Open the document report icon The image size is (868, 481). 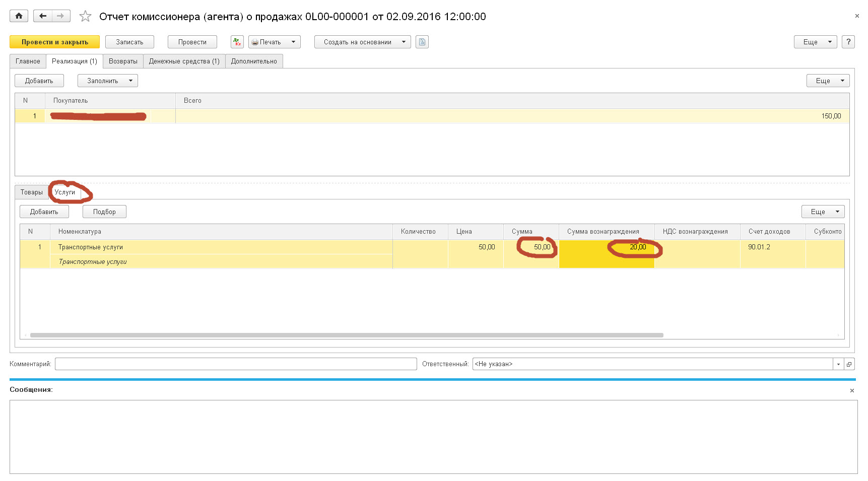pyautogui.click(x=422, y=42)
